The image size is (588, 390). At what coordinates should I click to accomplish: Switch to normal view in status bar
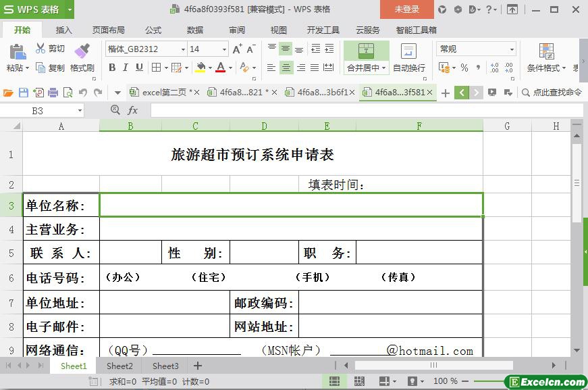tap(334, 382)
